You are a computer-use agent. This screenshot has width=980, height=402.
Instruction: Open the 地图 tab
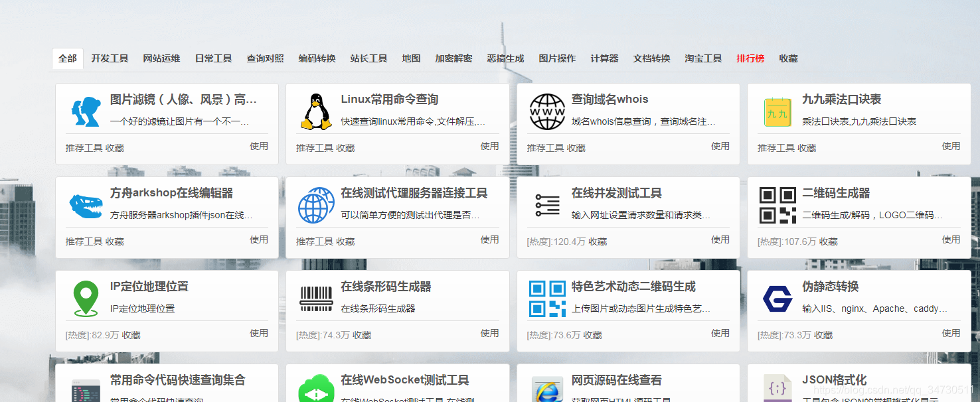point(412,58)
